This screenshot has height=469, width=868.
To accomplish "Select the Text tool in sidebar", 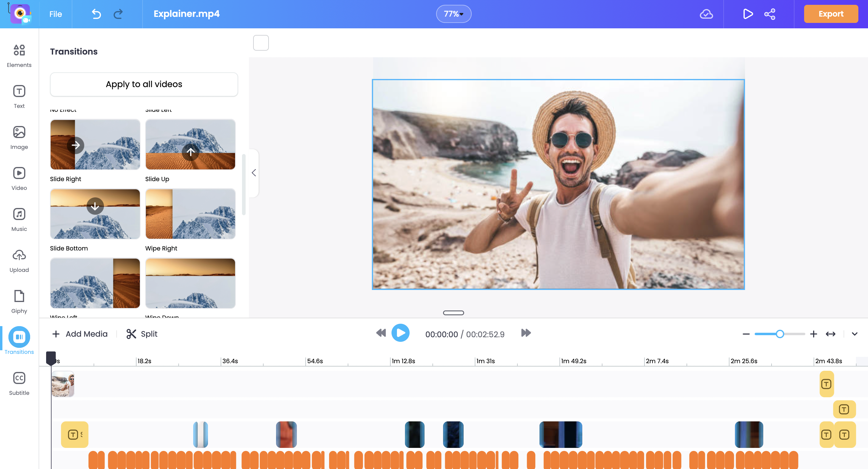I will click(x=19, y=96).
